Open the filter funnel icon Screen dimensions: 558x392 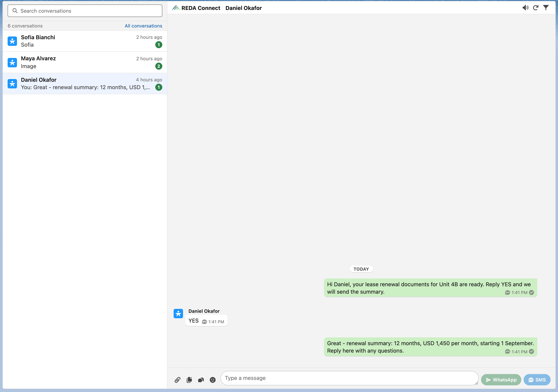[546, 8]
